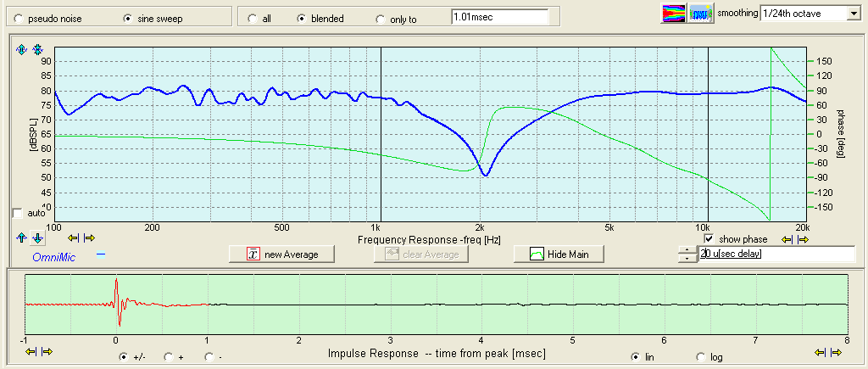Shift the SPL graph down with down arrow
Viewport: 868px width, 369px height.
37,238
